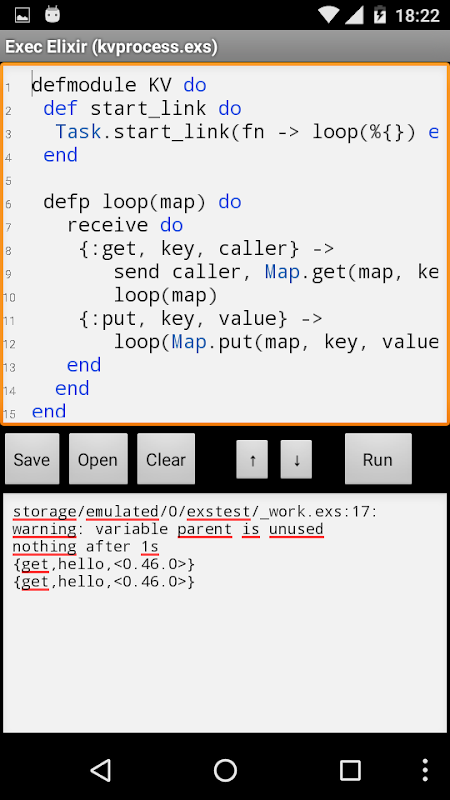Tap the battery charging icon
Viewport: 450px width, 800px height.
point(379,15)
